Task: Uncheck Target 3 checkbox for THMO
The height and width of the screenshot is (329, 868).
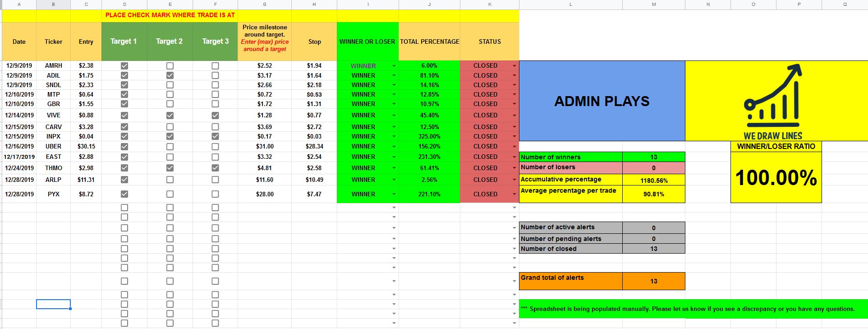Action: pos(215,168)
